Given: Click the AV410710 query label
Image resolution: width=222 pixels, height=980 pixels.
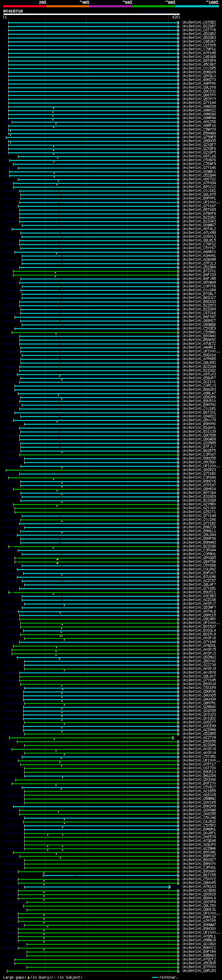Looking at the screenshot, I should point(13,11).
